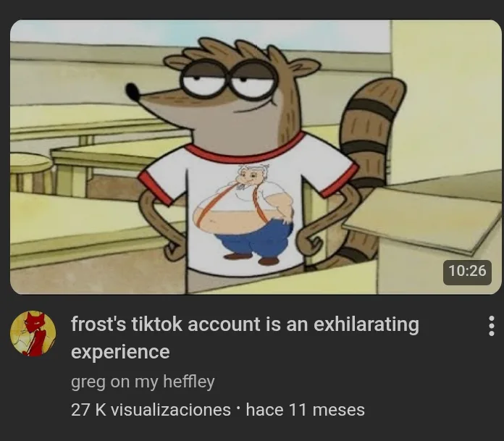Click the hace 11 meses upload date
This screenshot has width=504, height=441.
coord(305,410)
